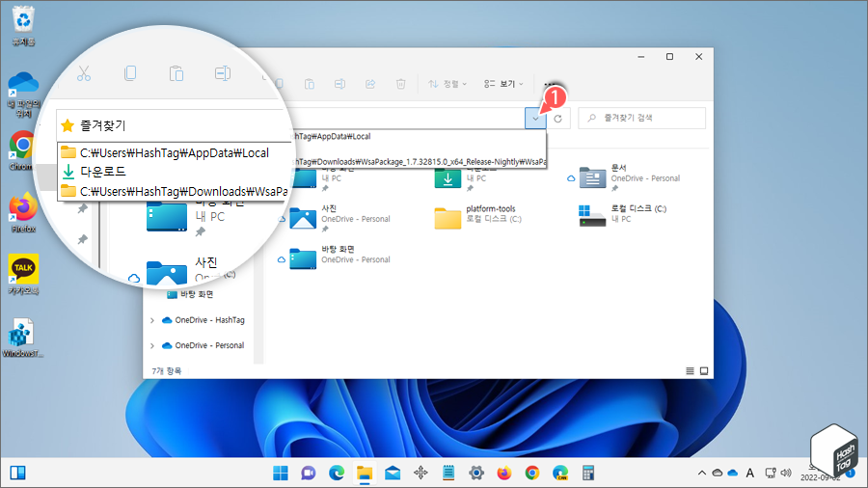The width and height of the screenshot is (868, 488).
Task: Launch Chrome from the desktop shortcut
Action: (22, 150)
